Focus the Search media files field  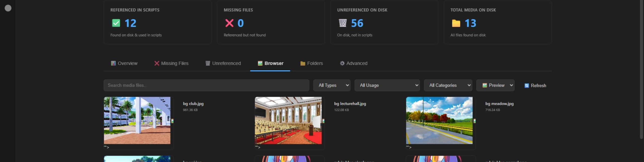point(206,85)
